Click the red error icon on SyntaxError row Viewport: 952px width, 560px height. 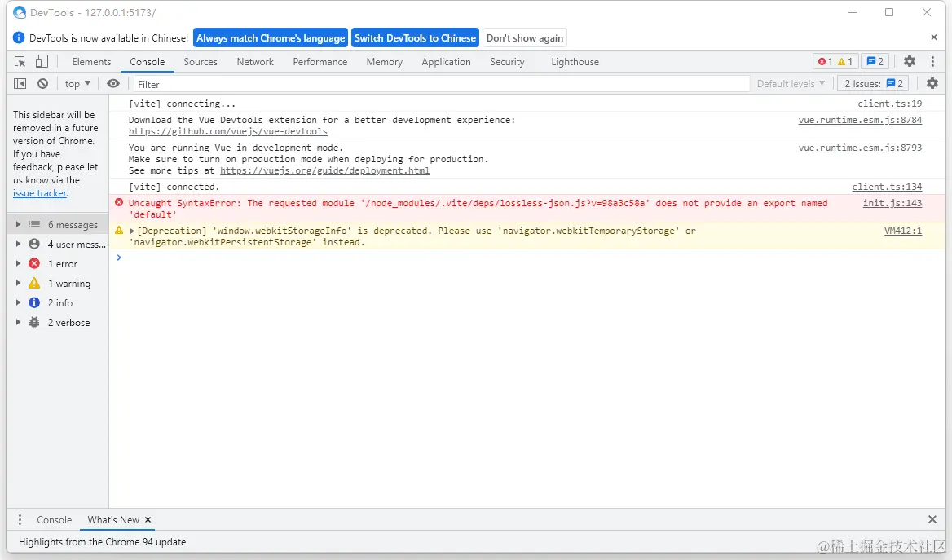pyautogui.click(x=119, y=203)
